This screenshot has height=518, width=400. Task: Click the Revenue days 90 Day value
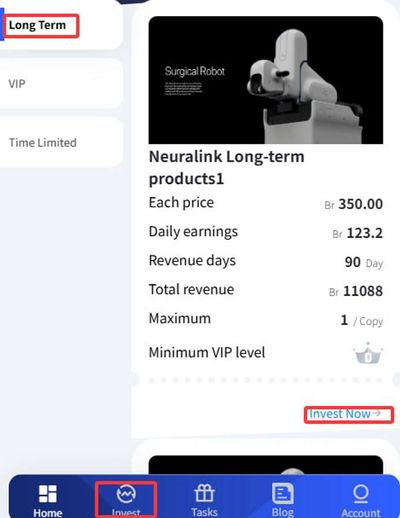pyautogui.click(x=364, y=262)
